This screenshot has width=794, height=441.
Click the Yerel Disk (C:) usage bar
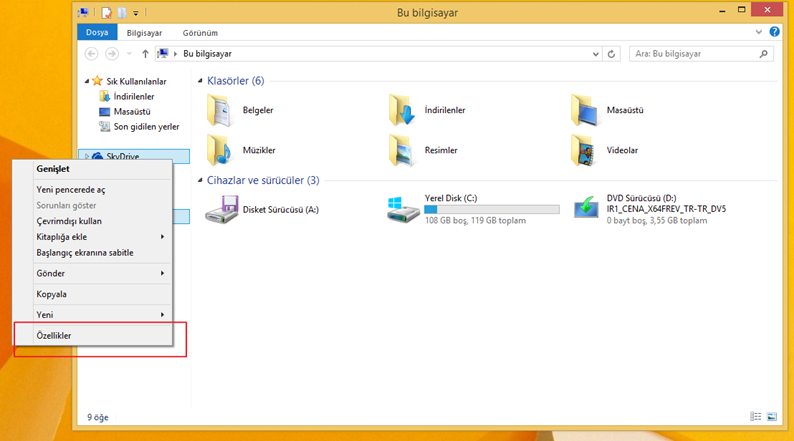[x=492, y=209]
